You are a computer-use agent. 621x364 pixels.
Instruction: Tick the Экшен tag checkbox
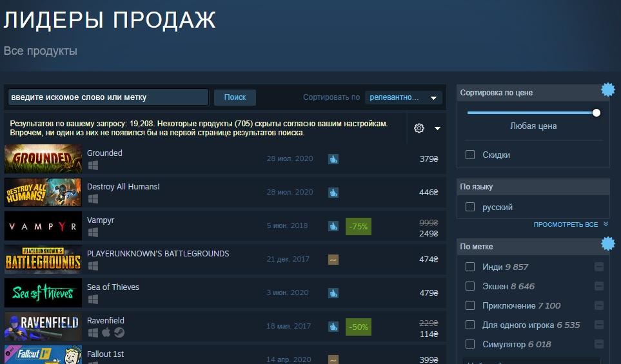coord(470,287)
